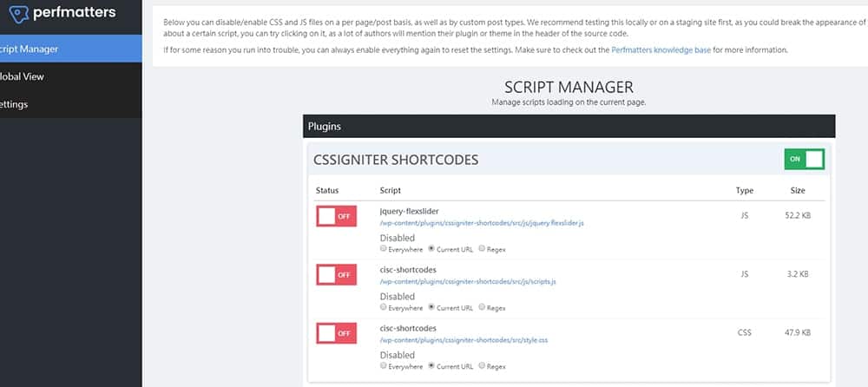868x387 pixels.
Task: Open the jquery.flexslider.js file path link
Action: pos(482,223)
